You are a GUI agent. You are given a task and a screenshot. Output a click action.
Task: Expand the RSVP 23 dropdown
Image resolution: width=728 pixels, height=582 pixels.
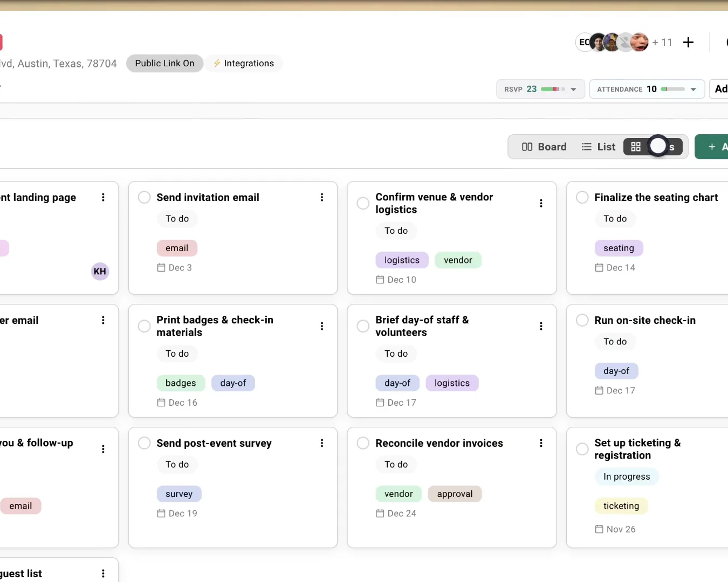540,89
